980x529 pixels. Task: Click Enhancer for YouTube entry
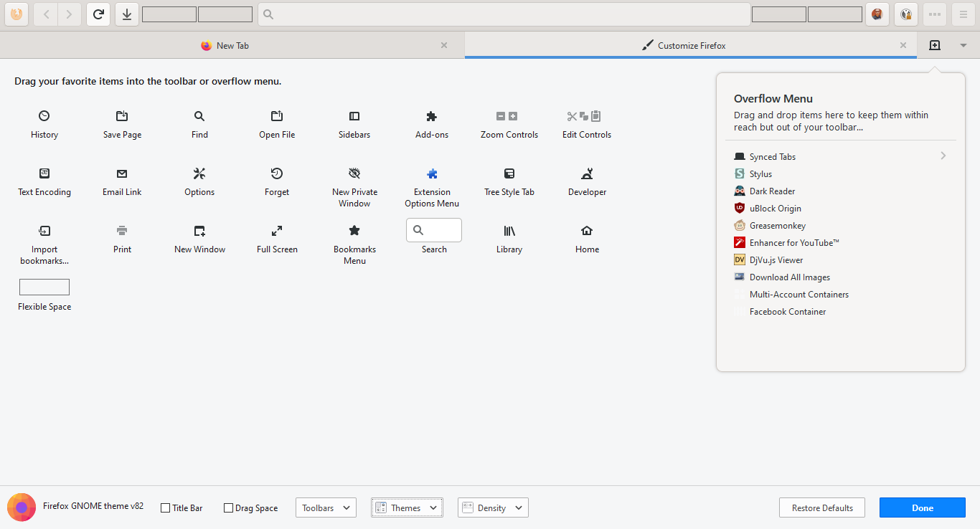tap(841, 242)
